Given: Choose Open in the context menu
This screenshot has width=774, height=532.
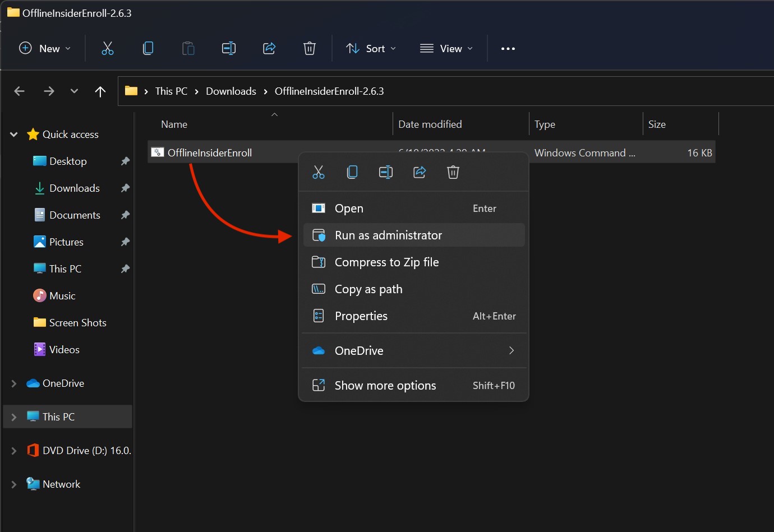Looking at the screenshot, I should point(414,209).
